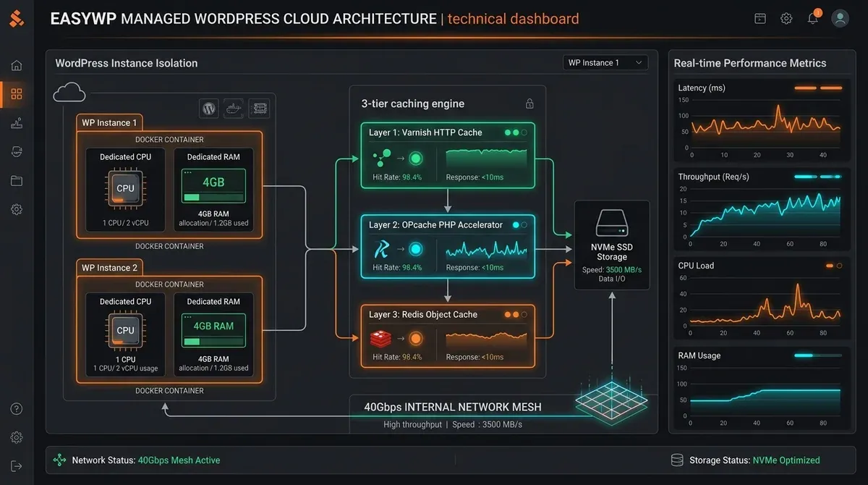Toggle the Throughput chart legend indicator
Screen dimensions: 868x485
click(x=818, y=177)
